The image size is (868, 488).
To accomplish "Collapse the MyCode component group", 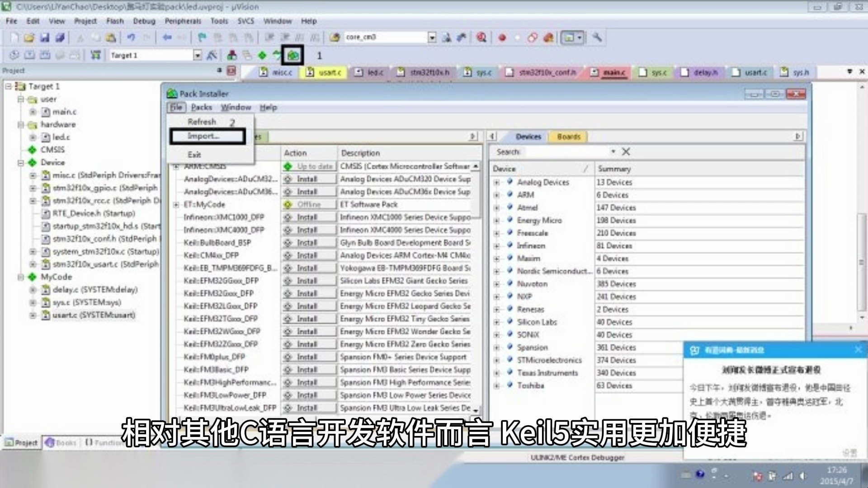I will tap(21, 277).
